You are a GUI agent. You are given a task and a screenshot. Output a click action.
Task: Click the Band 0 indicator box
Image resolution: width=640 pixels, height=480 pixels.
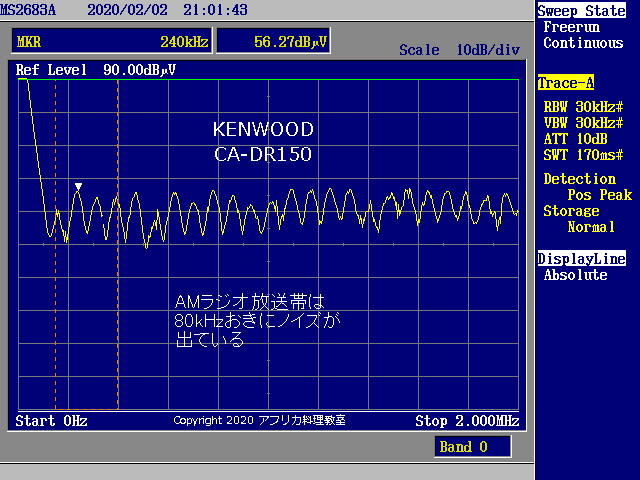(473, 447)
